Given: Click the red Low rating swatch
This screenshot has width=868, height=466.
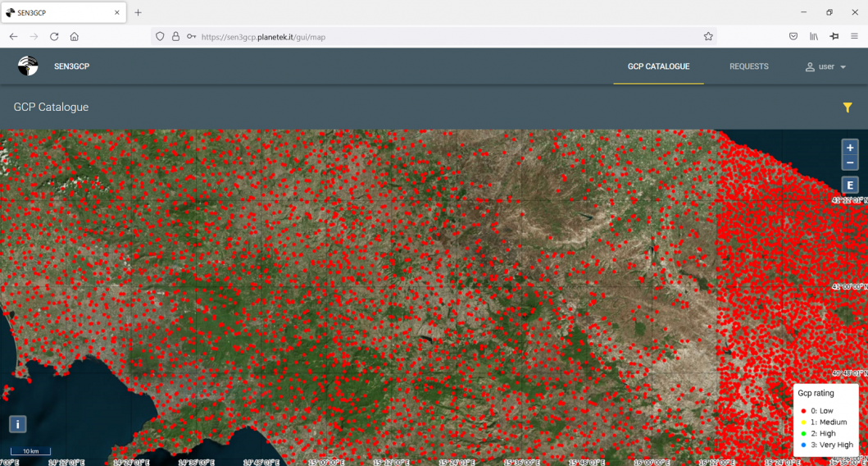Looking at the screenshot, I should point(803,411).
